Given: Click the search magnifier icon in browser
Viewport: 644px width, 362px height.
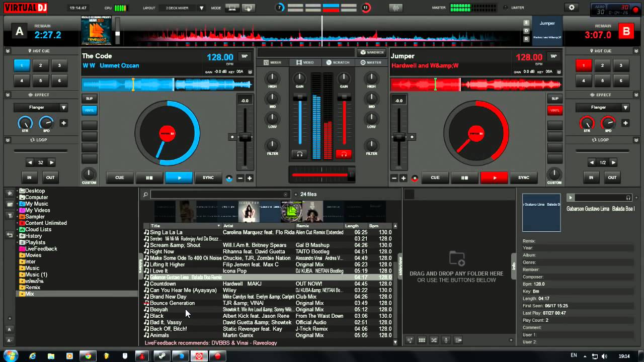Looking at the screenshot, I should coord(145,195).
